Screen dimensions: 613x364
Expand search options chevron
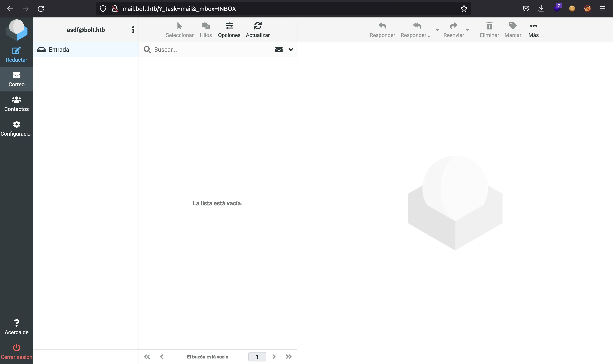[291, 50]
